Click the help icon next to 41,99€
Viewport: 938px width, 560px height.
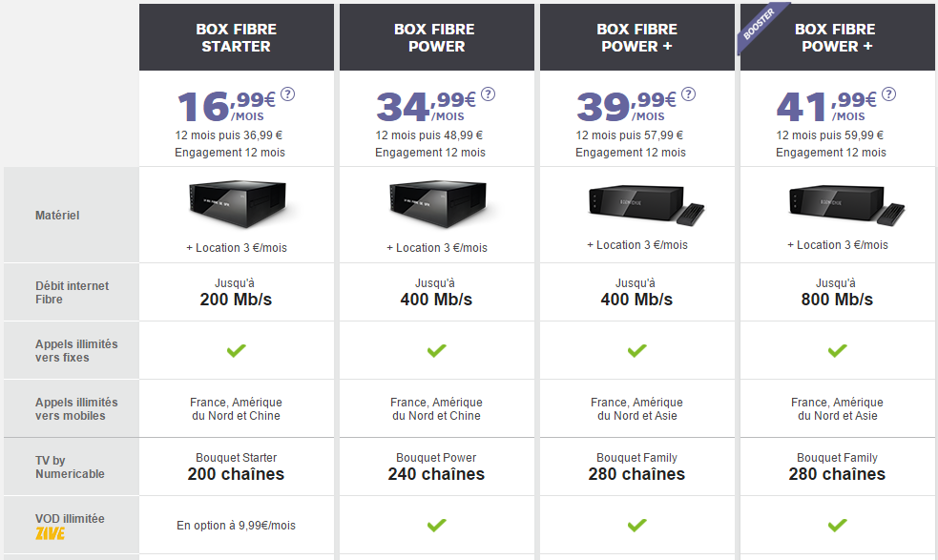889,95
